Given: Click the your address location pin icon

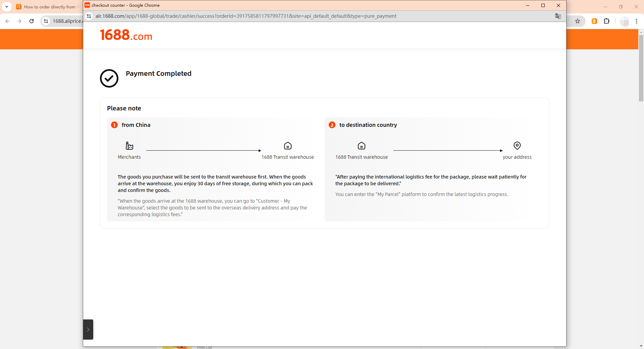Looking at the screenshot, I should (517, 146).
